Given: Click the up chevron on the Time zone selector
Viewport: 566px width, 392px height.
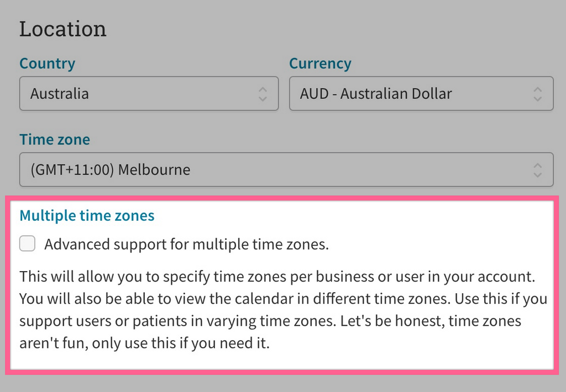Looking at the screenshot, I should pos(537,166).
